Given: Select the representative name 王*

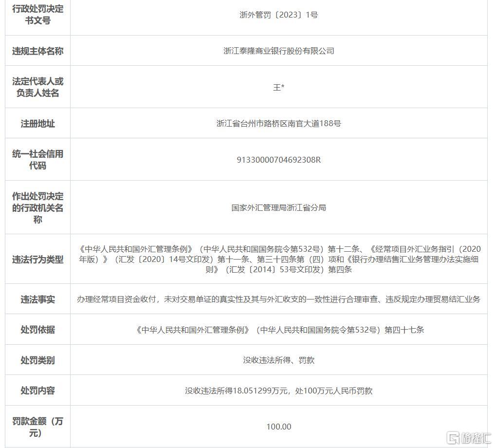Looking at the screenshot, I should tap(278, 87).
